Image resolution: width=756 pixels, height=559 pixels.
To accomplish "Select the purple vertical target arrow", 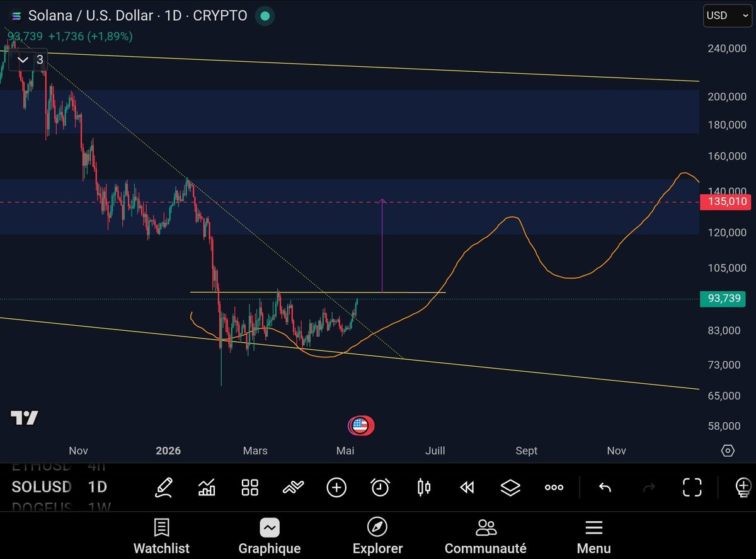I will click(382, 246).
